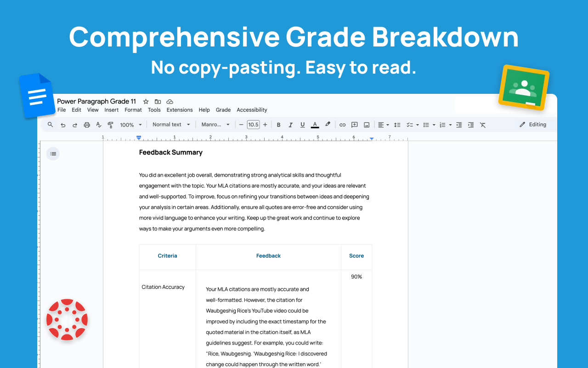The height and width of the screenshot is (368, 588).
Task: Open the Editing mode dropdown
Action: 533,125
